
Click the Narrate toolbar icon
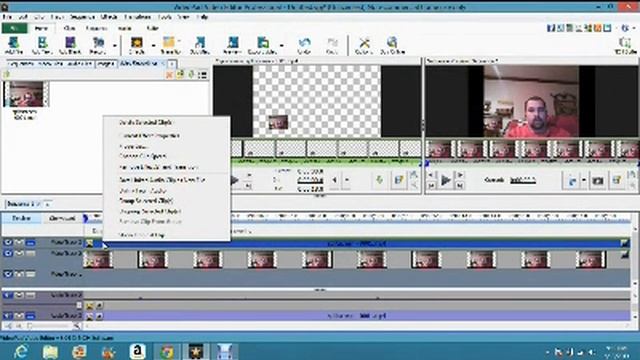pyautogui.click(x=232, y=45)
